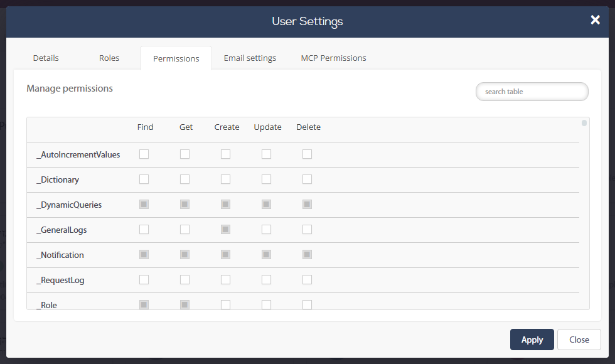
Task: Toggle Update checkbox in _Notification row
Action: tap(266, 255)
